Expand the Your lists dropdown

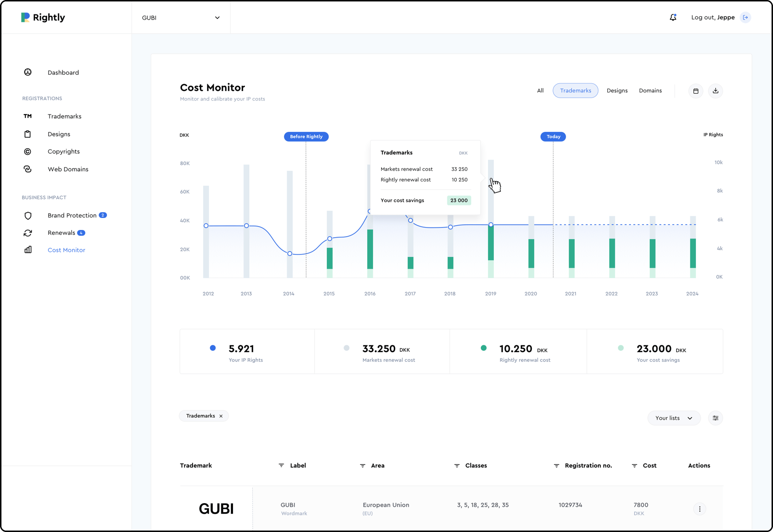point(674,418)
